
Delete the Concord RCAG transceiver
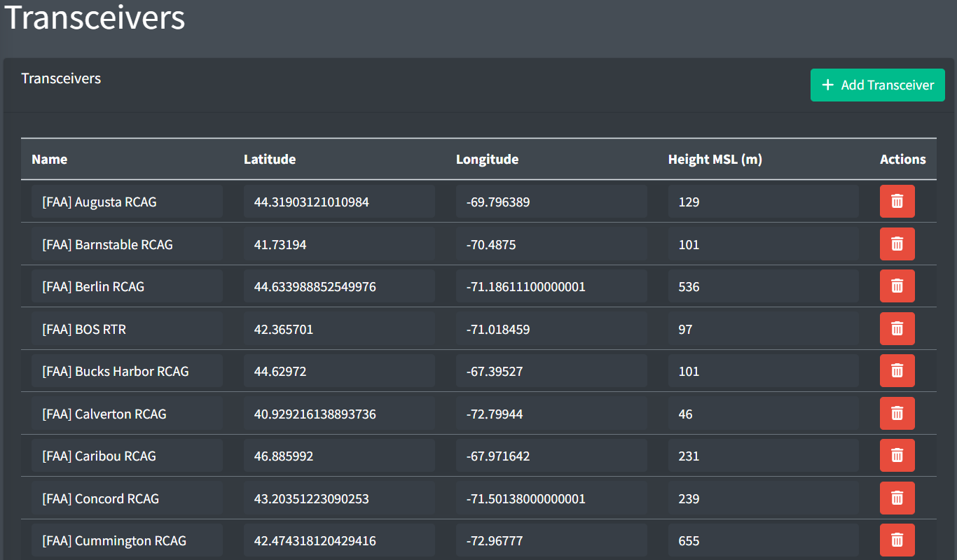tap(897, 498)
